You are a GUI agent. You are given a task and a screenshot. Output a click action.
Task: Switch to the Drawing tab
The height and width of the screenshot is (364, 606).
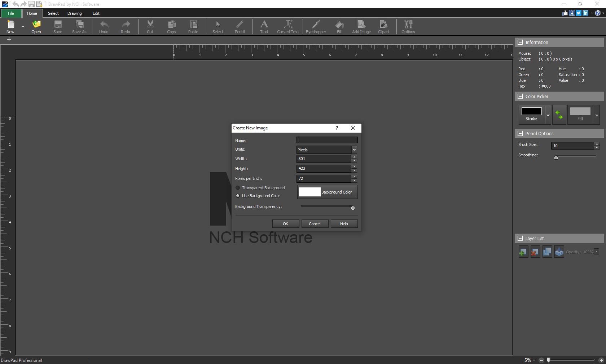click(x=74, y=13)
